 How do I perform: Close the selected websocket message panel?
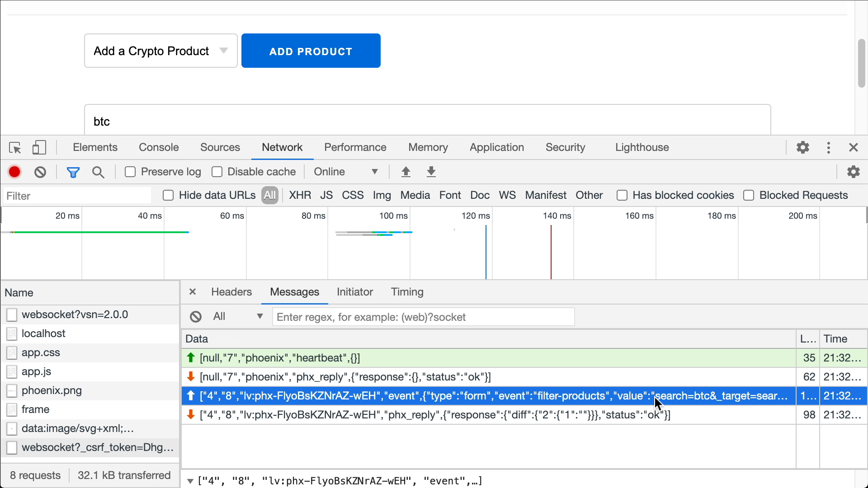[x=192, y=291]
